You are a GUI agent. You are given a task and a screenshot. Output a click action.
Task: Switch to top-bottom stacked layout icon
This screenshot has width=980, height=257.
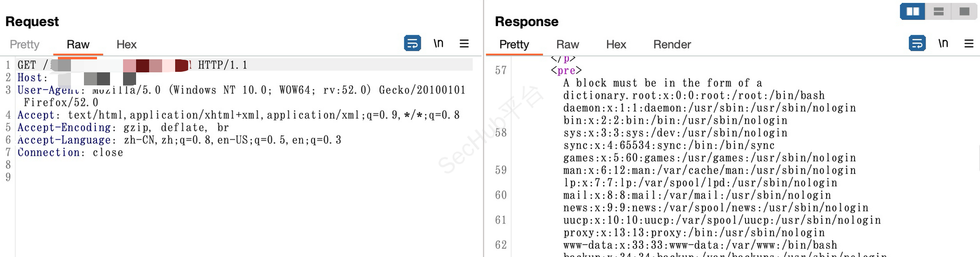[939, 11]
